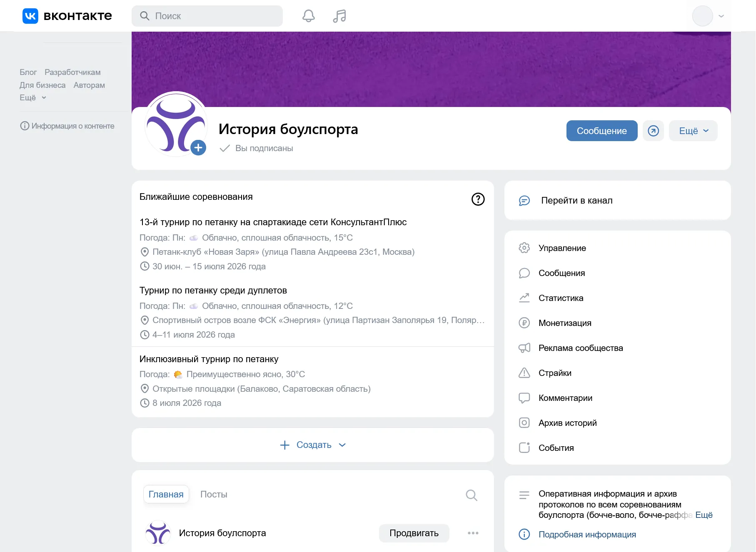Click the date 30 июн. – 15 июля 2026 года

209,266
